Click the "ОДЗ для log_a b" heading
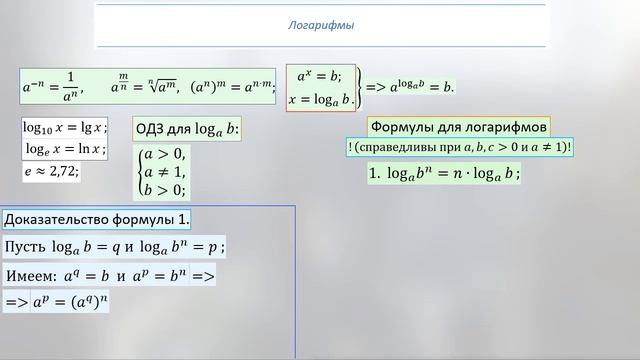This screenshot has width=640, height=360. point(187,129)
